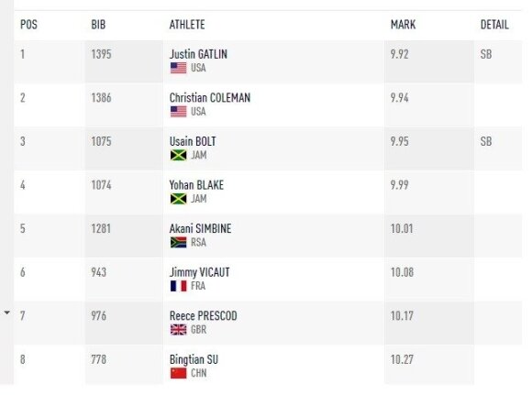532x395 pixels.
Task: Click the SB detail for Justin GATLIN
Action: pyautogui.click(x=486, y=54)
